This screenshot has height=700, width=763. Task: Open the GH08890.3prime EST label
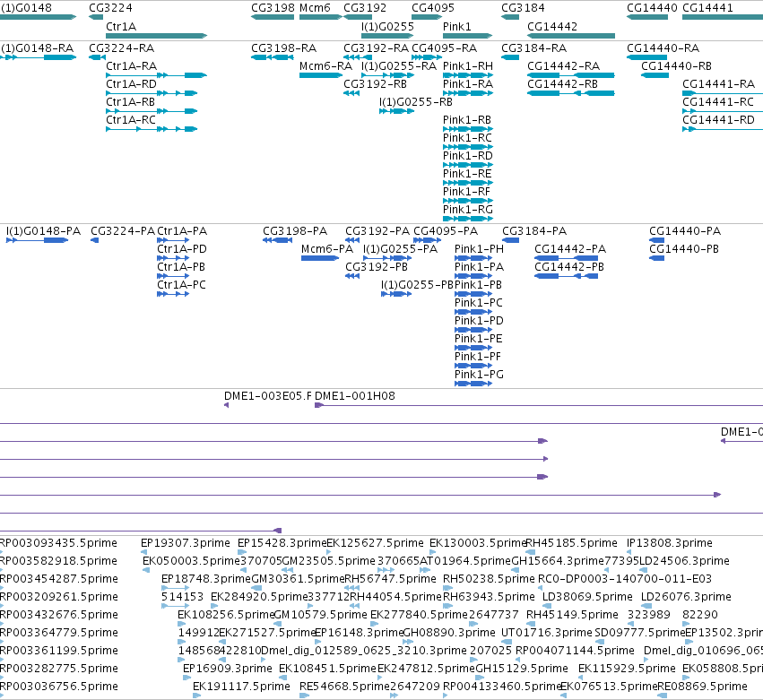click(x=449, y=634)
